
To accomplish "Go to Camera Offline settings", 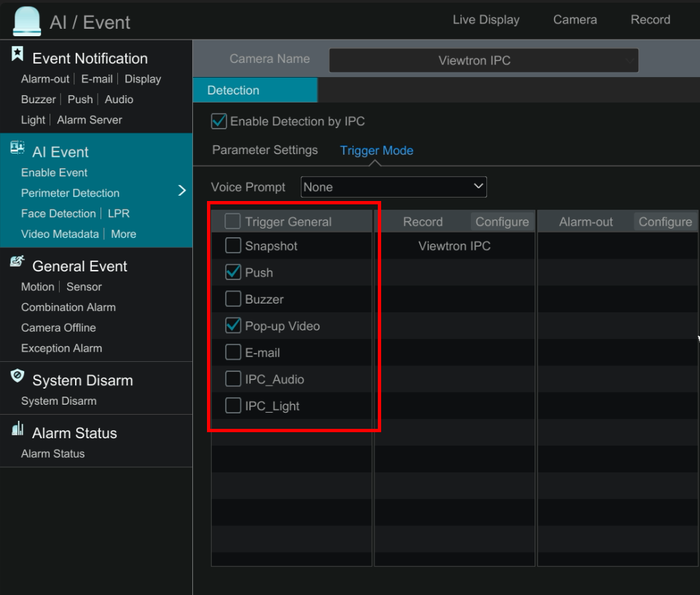I will click(58, 328).
